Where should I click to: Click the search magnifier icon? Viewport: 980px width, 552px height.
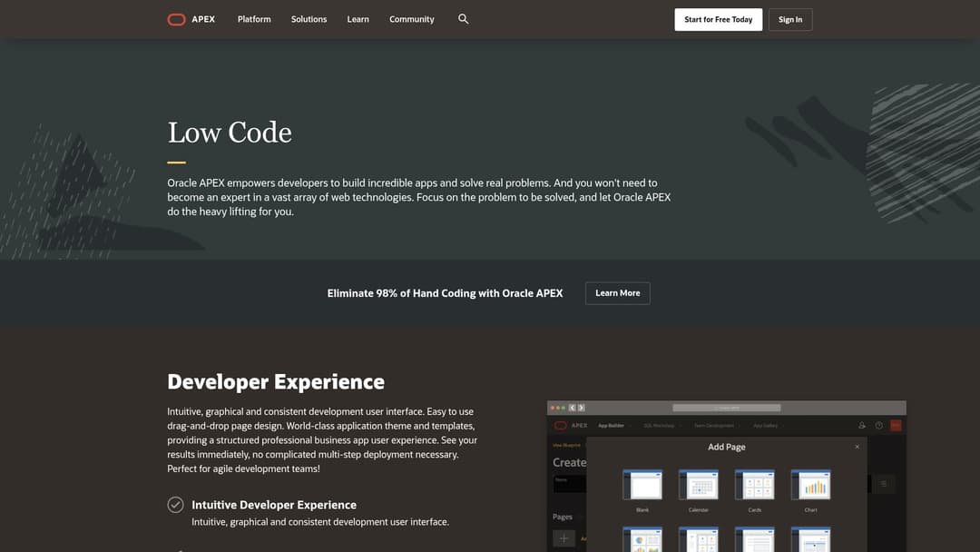463,19
